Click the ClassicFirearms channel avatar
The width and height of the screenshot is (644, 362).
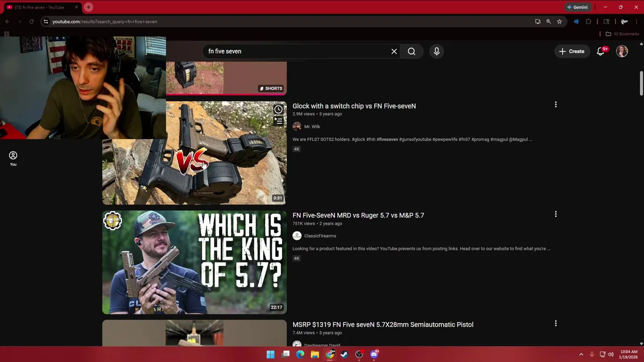(297, 236)
